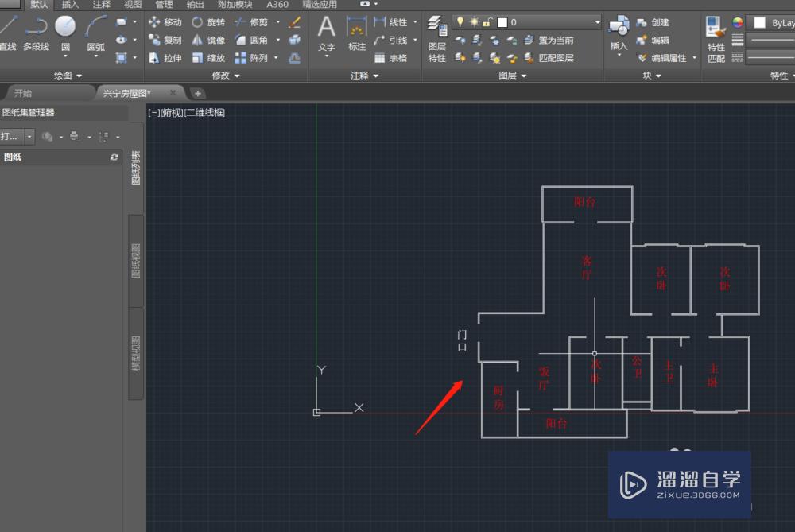The width and height of the screenshot is (795, 532).
Task: Toggle layer freeze sun icon in layer control
Action: tap(475, 21)
